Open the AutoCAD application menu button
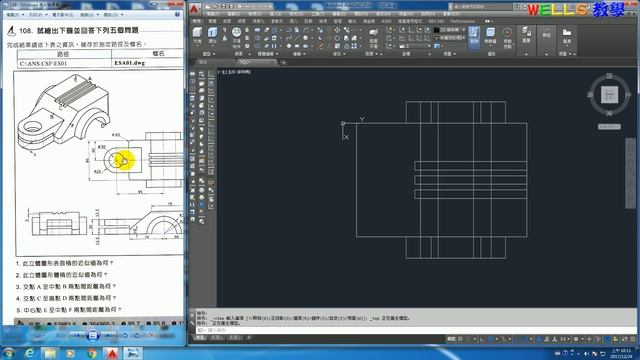The width and height of the screenshot is (640, 360). (195, 8)
